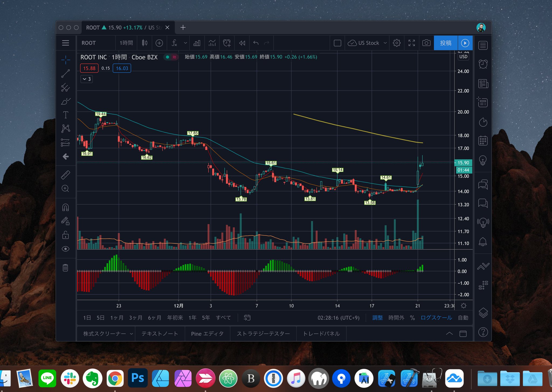Select the ROOT chart tab
552x392 pixels.
tap(128, 27)
